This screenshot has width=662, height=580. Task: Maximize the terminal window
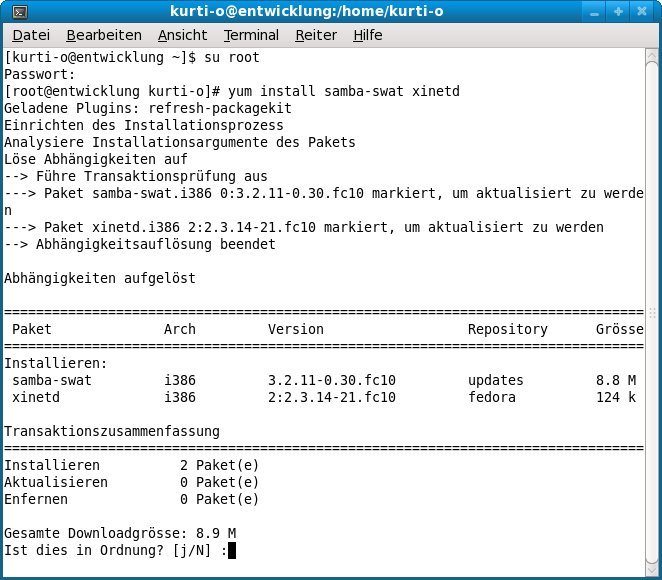pos(619,12)
